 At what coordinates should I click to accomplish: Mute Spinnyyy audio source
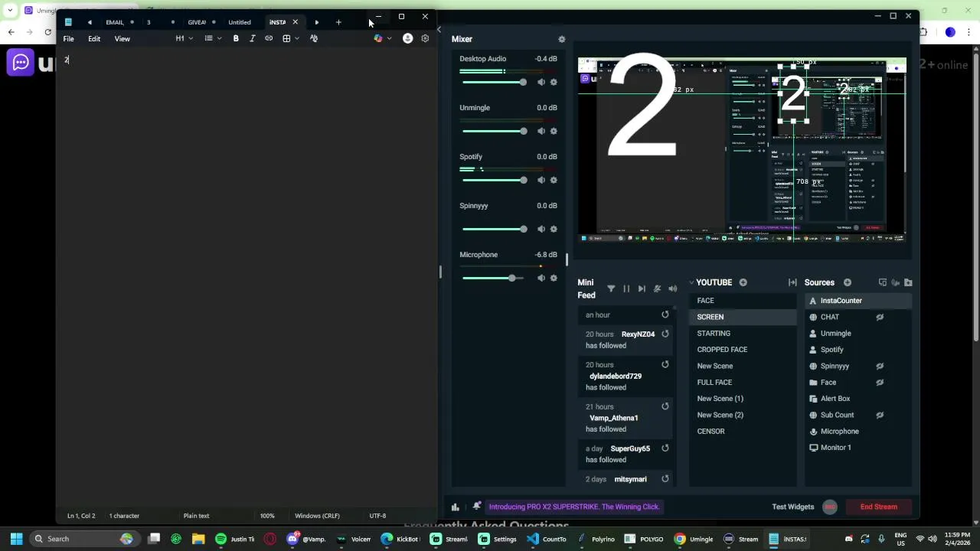click(x=541, y=229)
